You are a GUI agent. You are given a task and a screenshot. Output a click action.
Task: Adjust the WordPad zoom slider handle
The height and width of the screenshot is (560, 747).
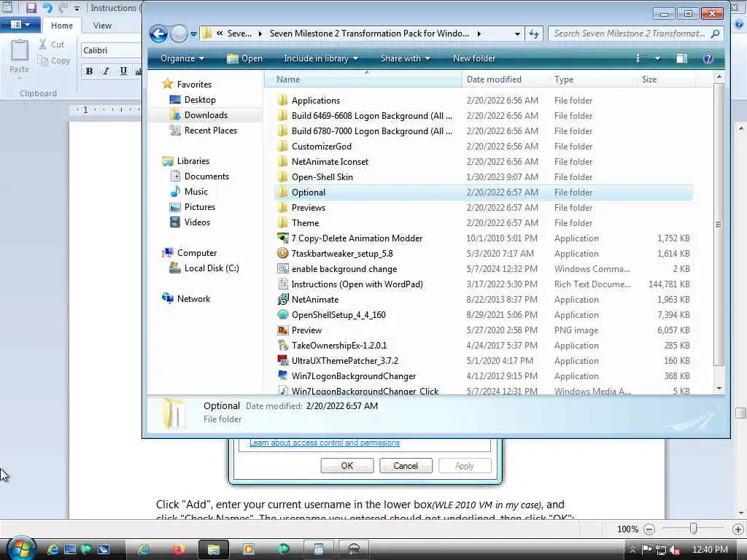tap(693, 529)
